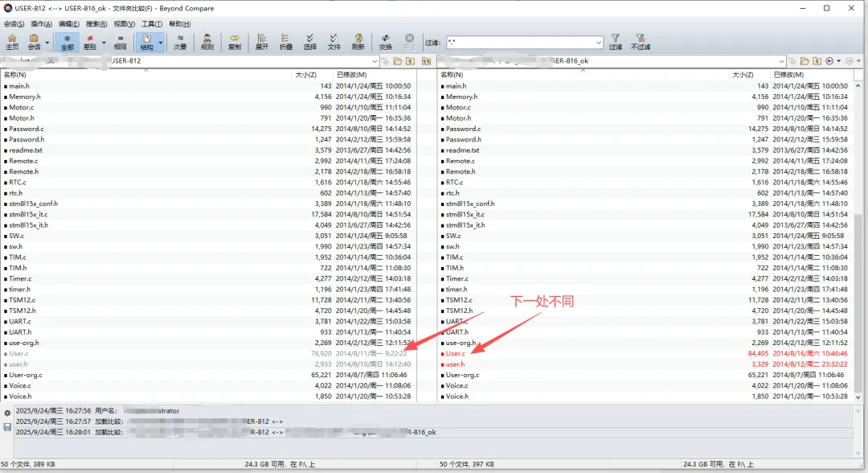Select Password.c in the left pane
This screenshot has height=473, width=868.
tap(26, 129)
